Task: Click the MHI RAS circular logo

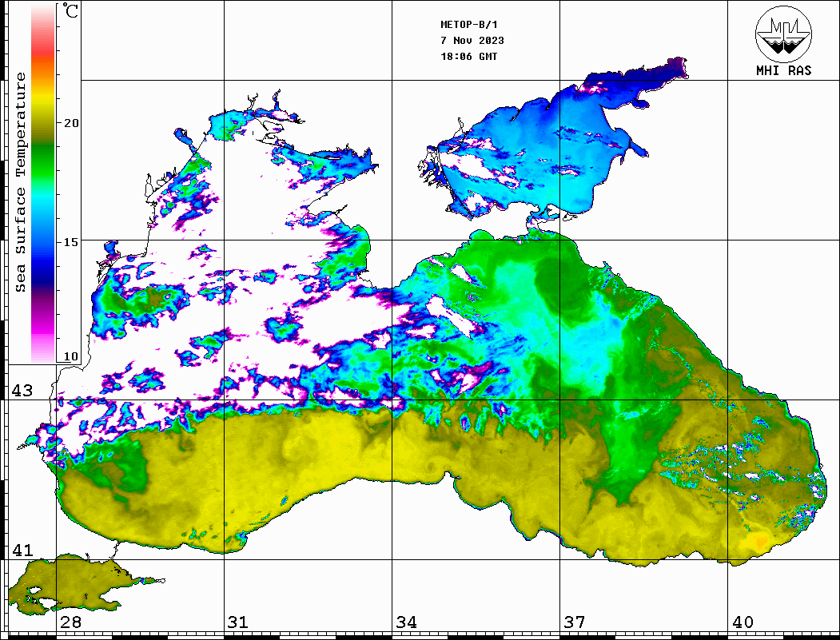Action: (x=784, y=34)
